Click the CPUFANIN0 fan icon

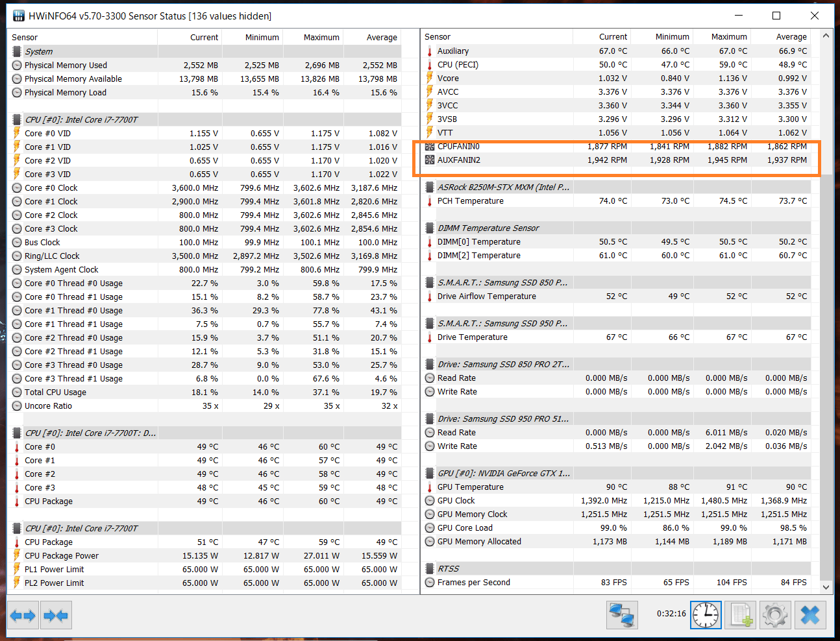(430, 147)
